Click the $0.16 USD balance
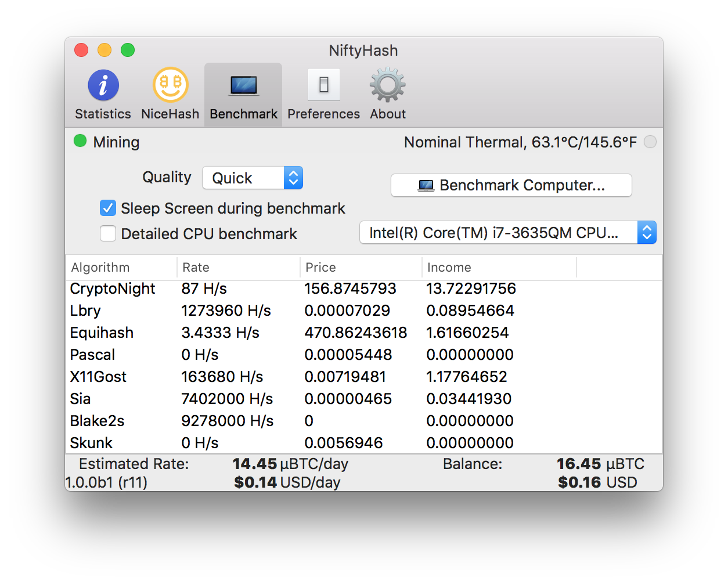The image size is (728, 584). click(x=598, y=482)
